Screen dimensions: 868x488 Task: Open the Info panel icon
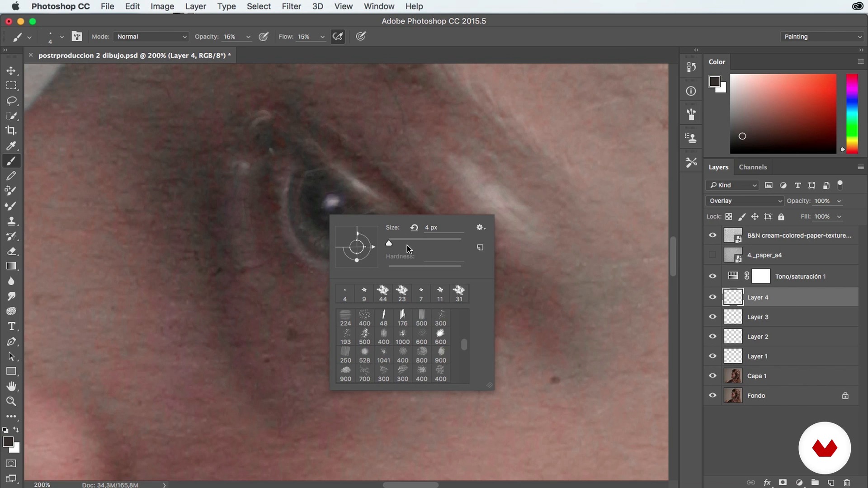pyautogui.click(x=691, y=91)
